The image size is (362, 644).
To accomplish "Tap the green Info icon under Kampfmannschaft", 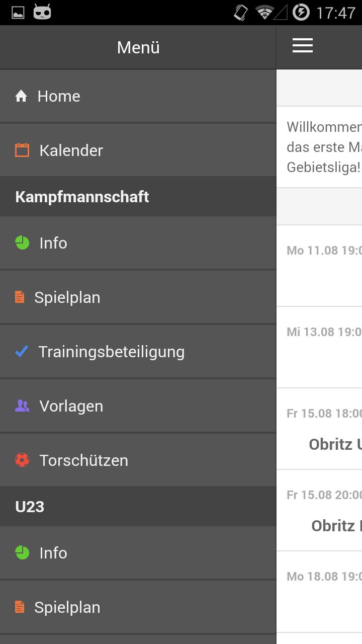I will 22,243.
